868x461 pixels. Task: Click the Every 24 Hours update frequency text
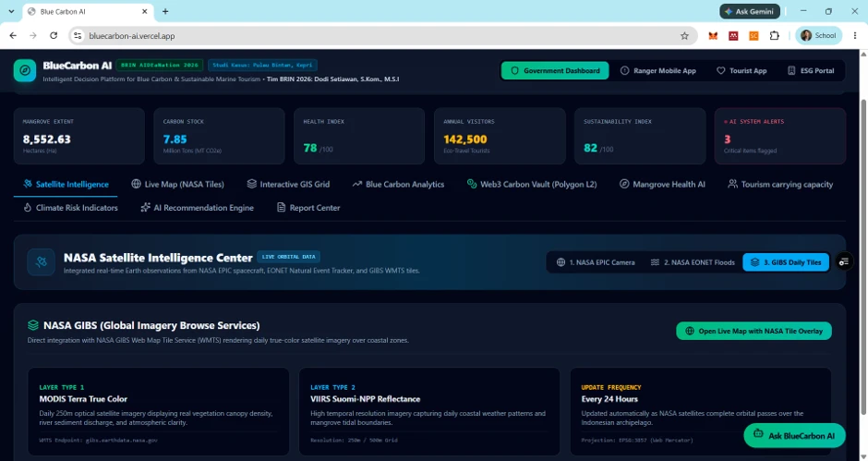[x=609, y=399]
